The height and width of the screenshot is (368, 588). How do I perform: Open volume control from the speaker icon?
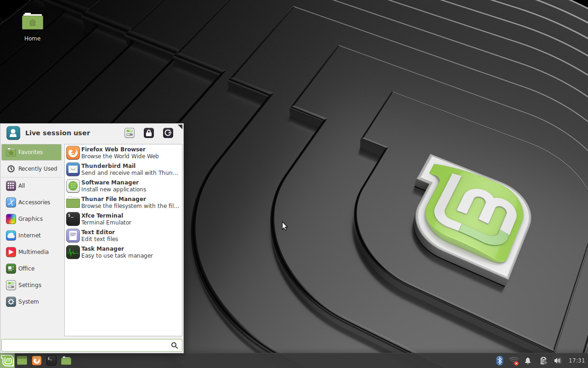(557, 361)
